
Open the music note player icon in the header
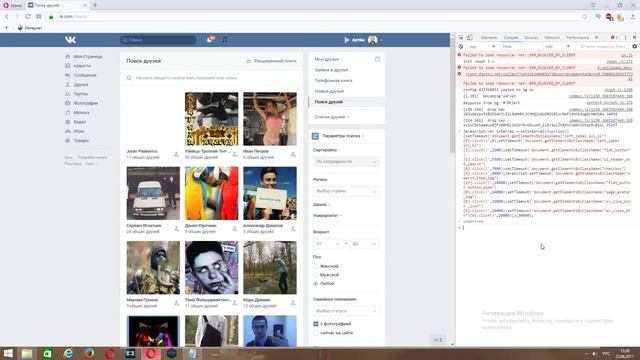coord(224,40)
